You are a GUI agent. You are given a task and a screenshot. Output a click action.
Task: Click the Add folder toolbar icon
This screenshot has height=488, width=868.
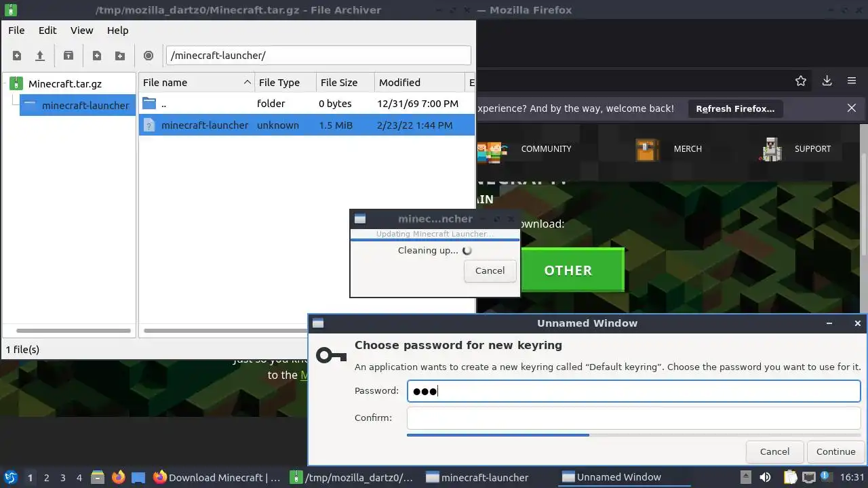120,56
